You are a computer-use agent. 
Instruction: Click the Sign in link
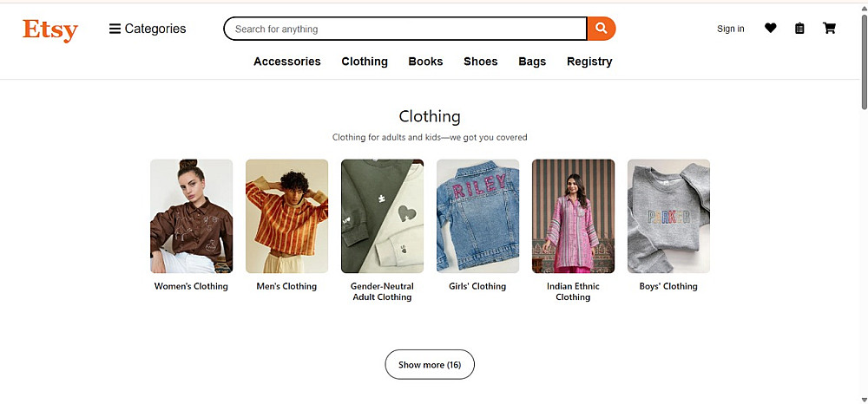click(731, 29)
